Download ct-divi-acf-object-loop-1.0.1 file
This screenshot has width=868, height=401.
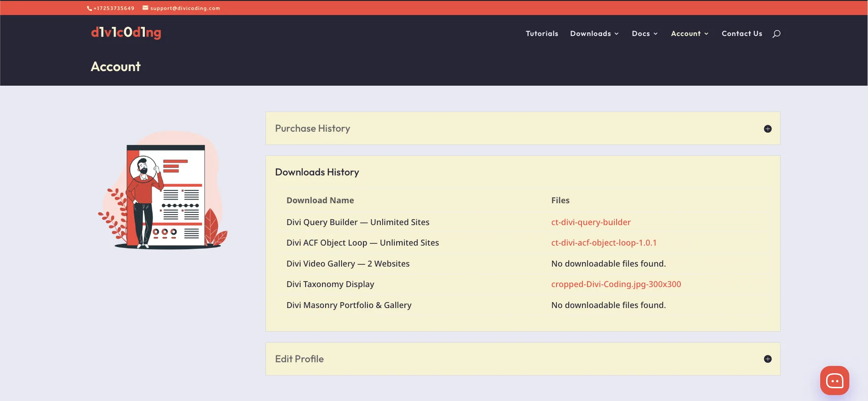pos(604,243)
